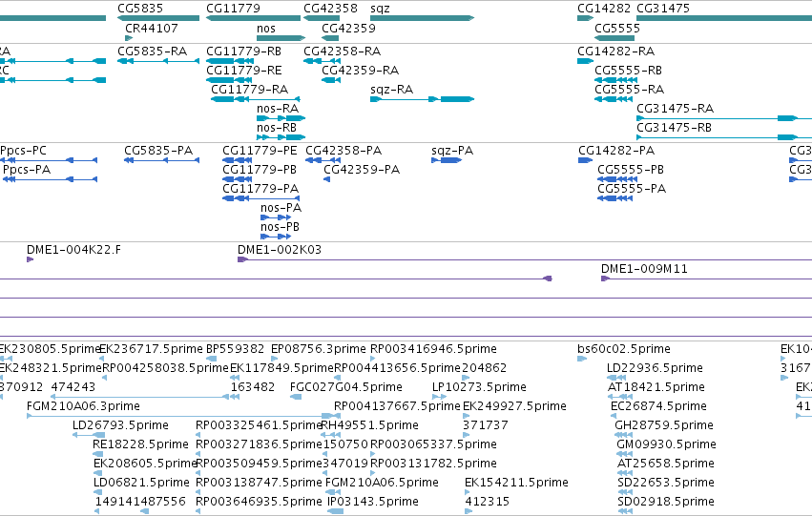Viewport: 812px width, 516px height.
Task: Select the CG5555 gene bar in top track
Action: click(614, 38)
